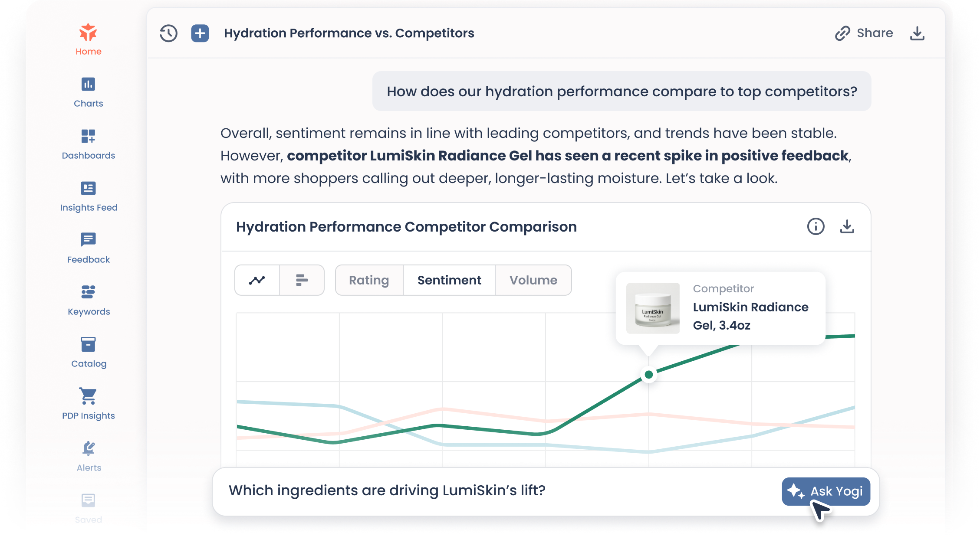
Task: Click the LumiSkin data point on the chart
Action: 648,375
